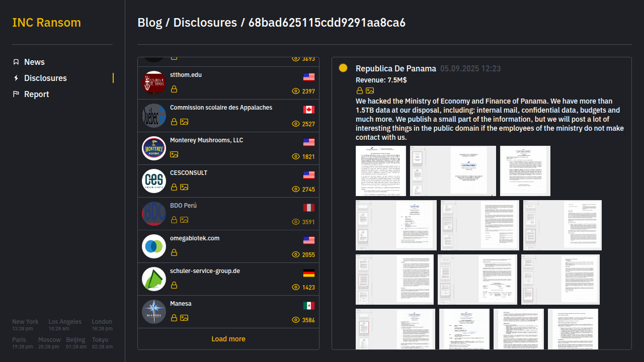644x362 pixels.
Task: Open the third document thumbnail in top row
Action: (525, 171)
